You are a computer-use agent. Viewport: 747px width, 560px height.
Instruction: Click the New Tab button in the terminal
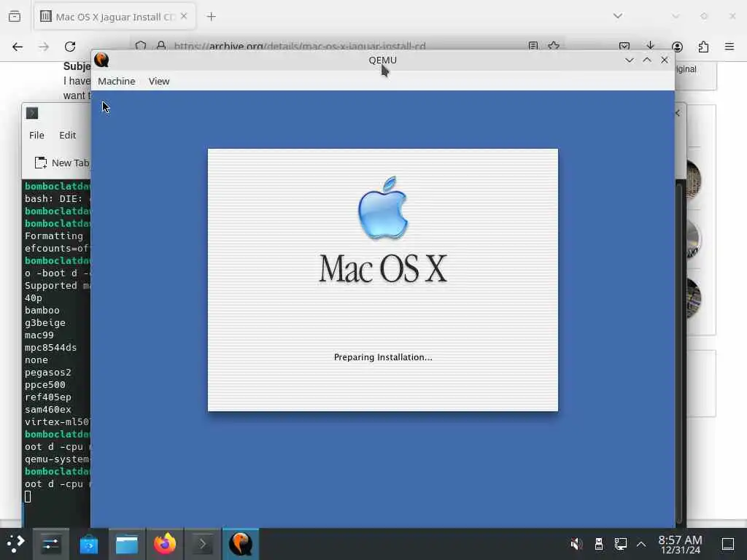tap(62, 163)
